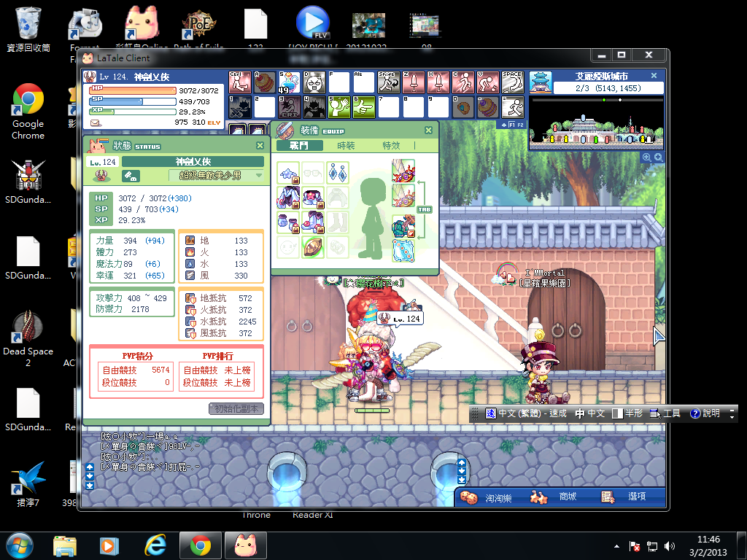
Task: Open Internet Explorer from taskbar
Action: [x=155, y=545]
